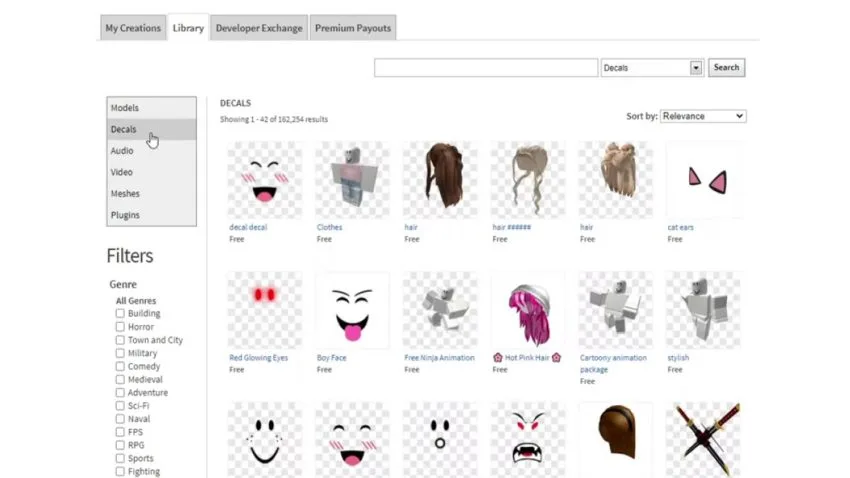The image size is (850, 478).
Task: Select Models in the category list
Action: coord(152,108)
